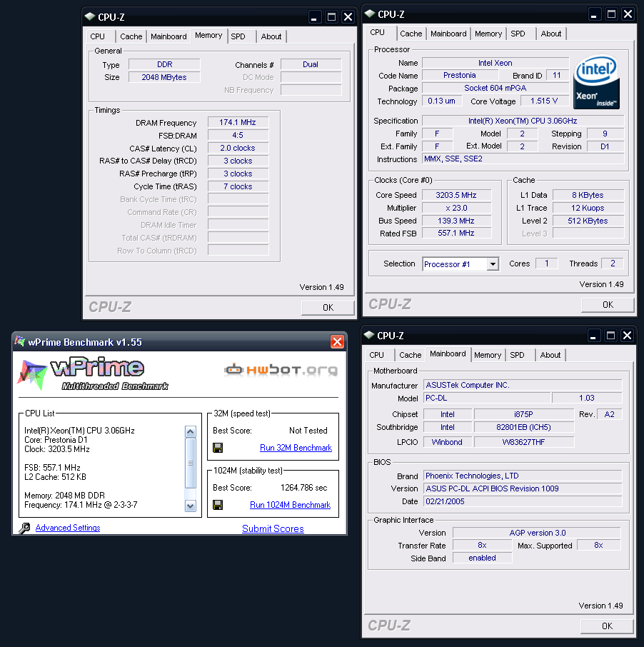Click the up arrow of CPU List scrollbar
This screenshot has height=647, width=644.
click(x=190, y=431)
